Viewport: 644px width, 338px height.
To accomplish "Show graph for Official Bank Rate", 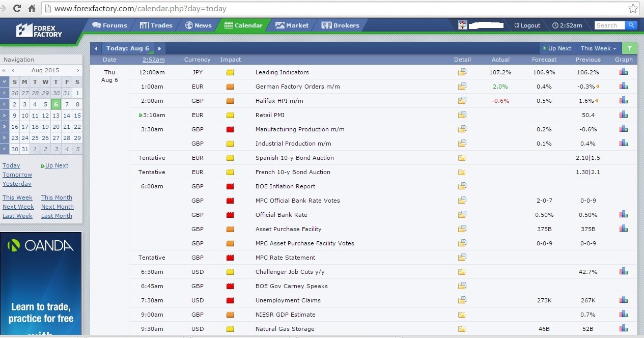I will (x=623, y=214).
